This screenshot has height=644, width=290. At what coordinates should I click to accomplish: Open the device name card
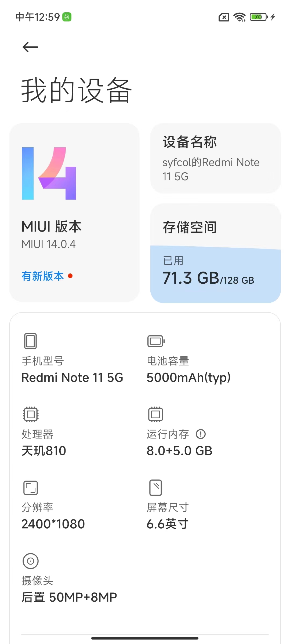[215, 158]
